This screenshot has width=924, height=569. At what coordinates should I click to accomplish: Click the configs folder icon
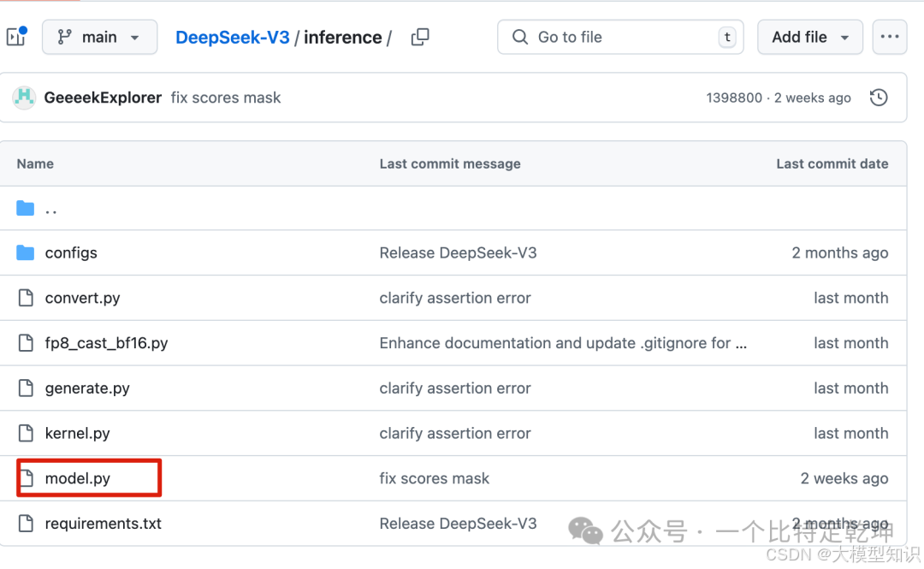pos(26,253)
